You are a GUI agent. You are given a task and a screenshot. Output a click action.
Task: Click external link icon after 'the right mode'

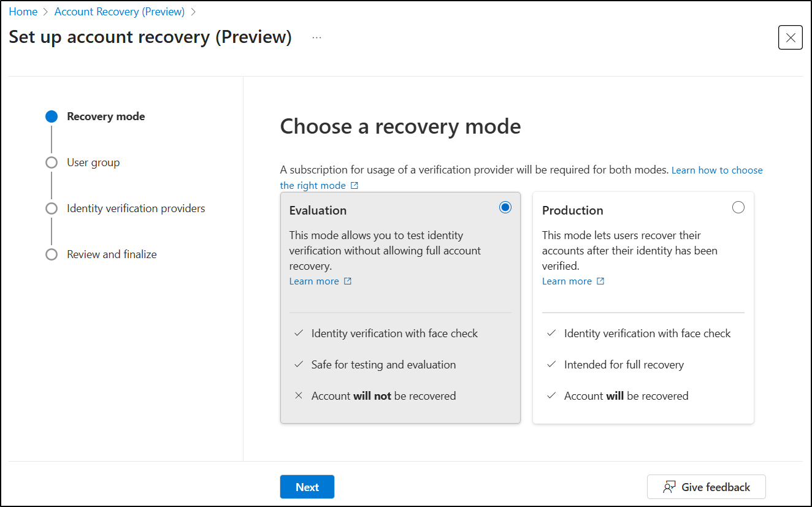[354, 186]
